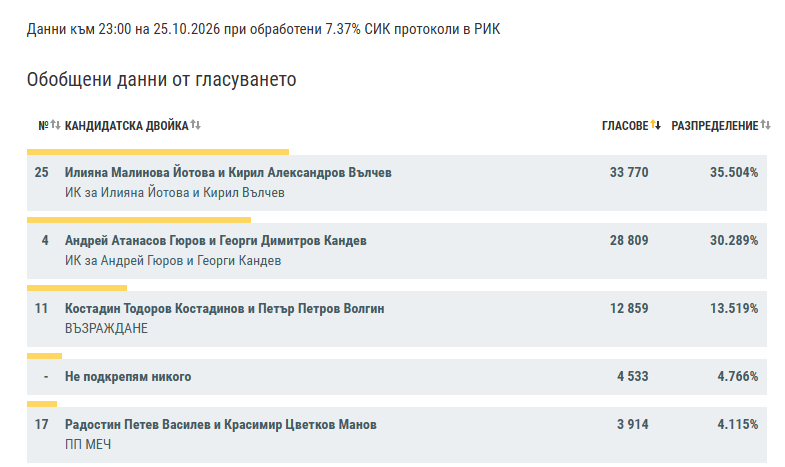Click ПП МЕЧ party label
The image size is (785, 467).
[88, 444]
